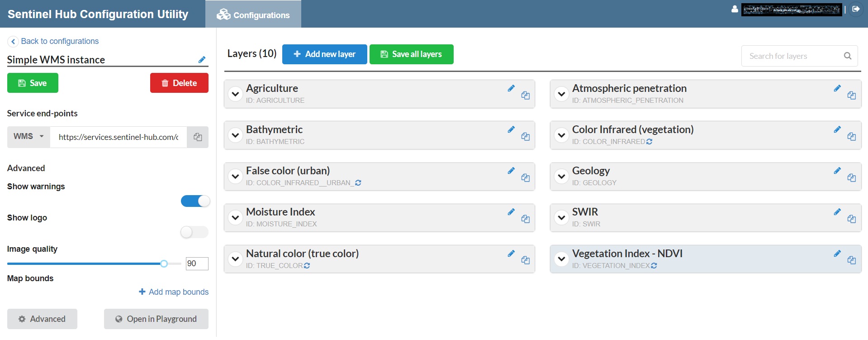Go back to configurations
Image resolution: width=868 pixels, height=340 pixels.
53,41
